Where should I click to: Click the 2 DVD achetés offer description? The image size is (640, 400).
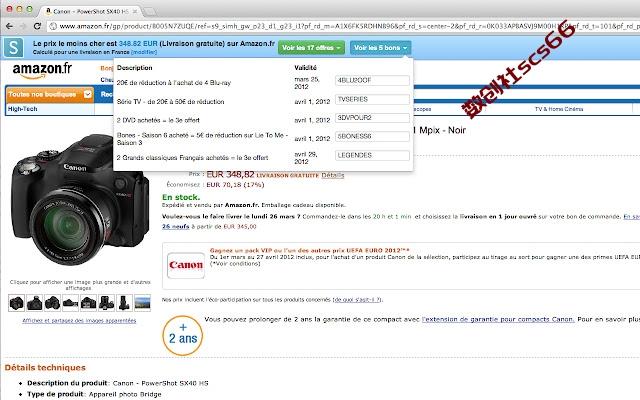(158, 120)
